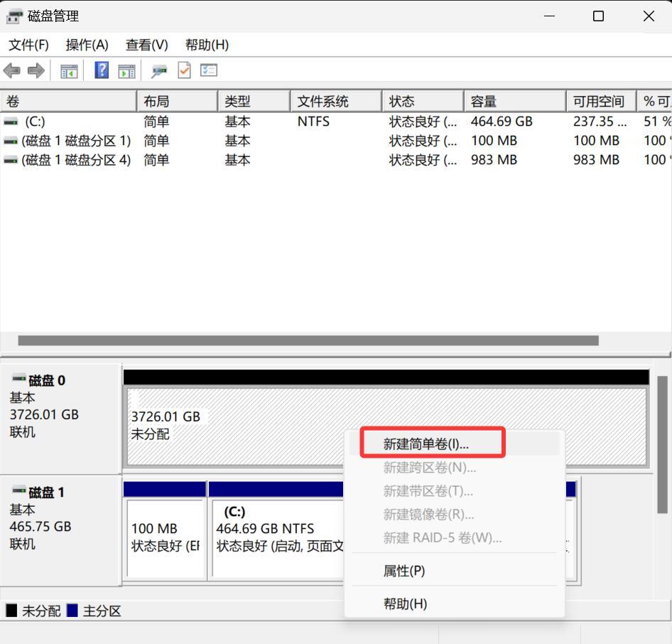Select the 3726.01 GB 未分配 region

pos(386,426)
